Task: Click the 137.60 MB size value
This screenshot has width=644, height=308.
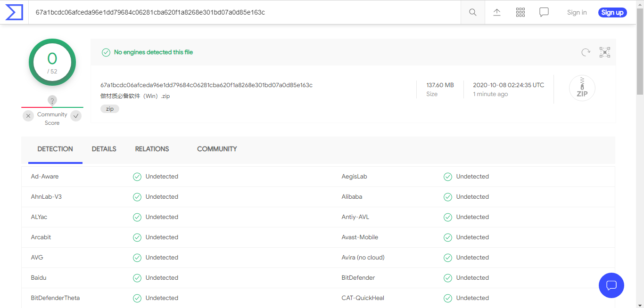Action: click(x=440, y=85)
